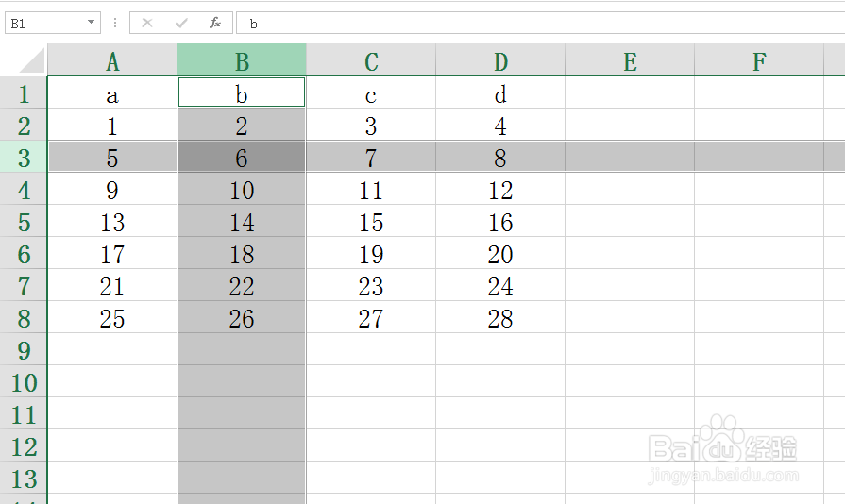Select column C header
845x504 pixels.
[x=371, y=59]
